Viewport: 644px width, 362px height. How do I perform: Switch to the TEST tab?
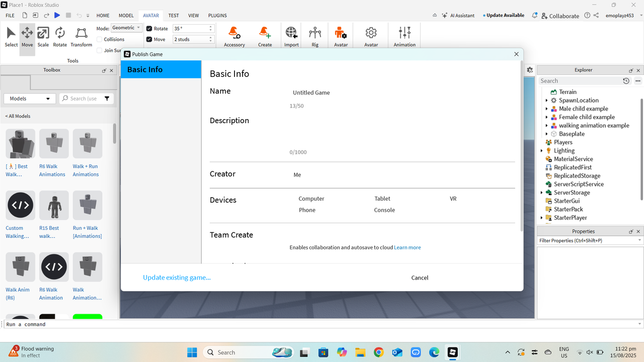tap(174, 16)
